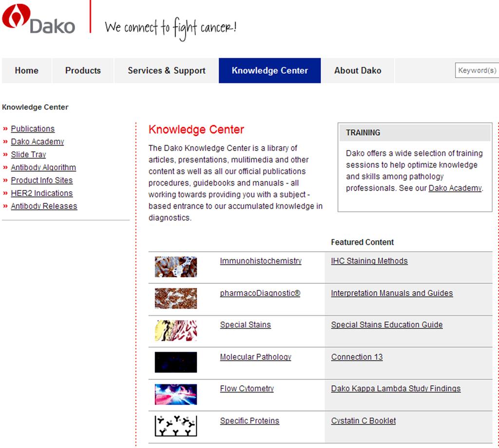
Task: Open the Special Stains topic link
Action: point(246,325)
